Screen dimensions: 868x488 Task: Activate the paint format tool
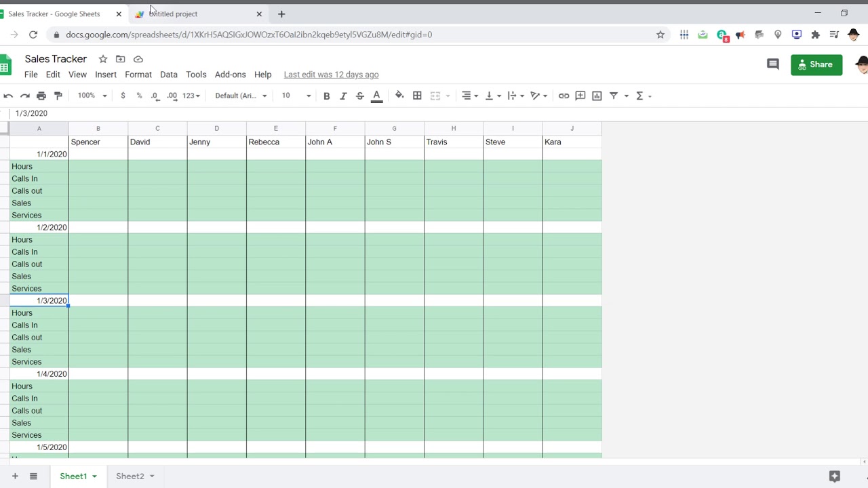[x=58, y=96]
